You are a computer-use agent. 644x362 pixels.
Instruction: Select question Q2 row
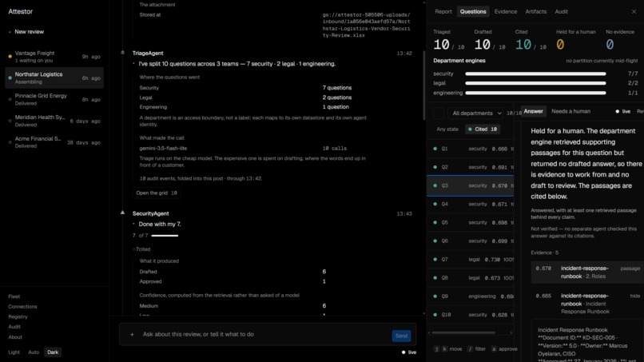pyautogui.click(x=471, y=167)
